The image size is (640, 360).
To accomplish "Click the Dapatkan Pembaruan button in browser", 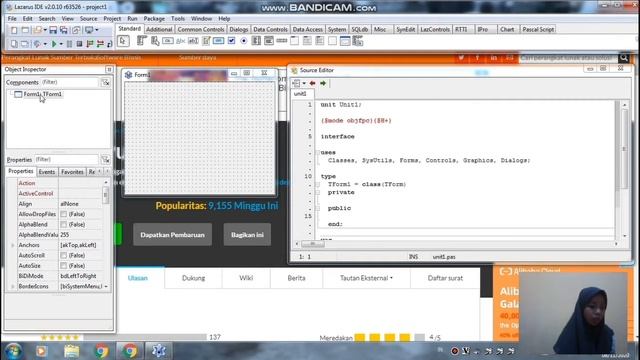I will [x=172, y=235].
